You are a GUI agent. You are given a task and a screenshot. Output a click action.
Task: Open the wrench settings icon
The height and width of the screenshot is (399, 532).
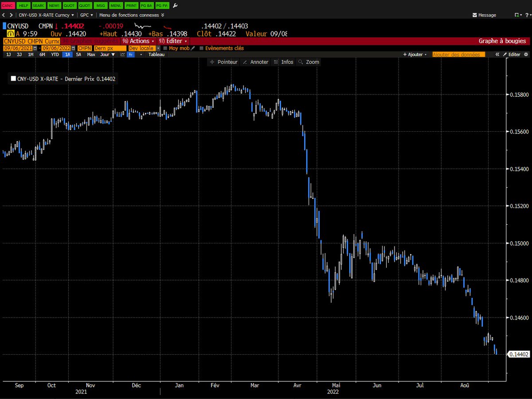point(175,5)
